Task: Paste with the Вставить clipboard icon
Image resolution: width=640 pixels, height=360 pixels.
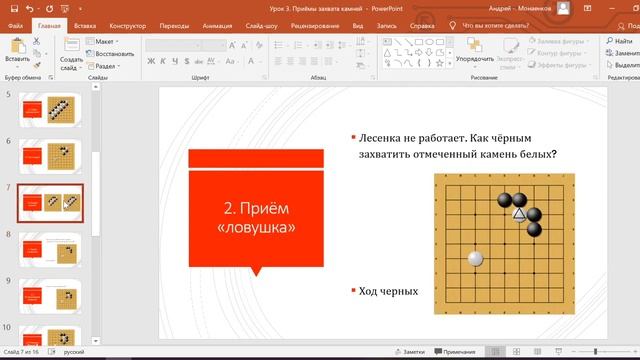Action: [18, 46]
